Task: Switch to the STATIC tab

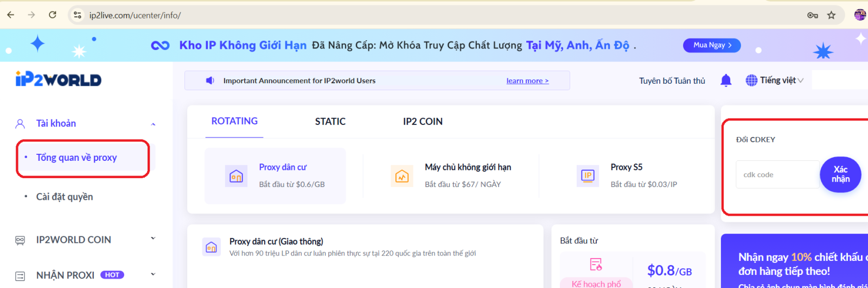Action: coord(330,122)
